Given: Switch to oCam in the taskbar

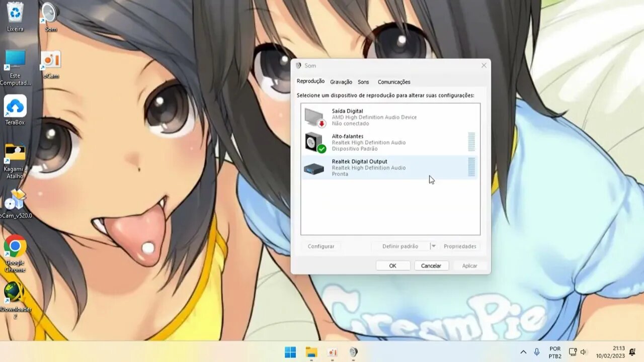Looking at the screenshot, I should 332,352.
